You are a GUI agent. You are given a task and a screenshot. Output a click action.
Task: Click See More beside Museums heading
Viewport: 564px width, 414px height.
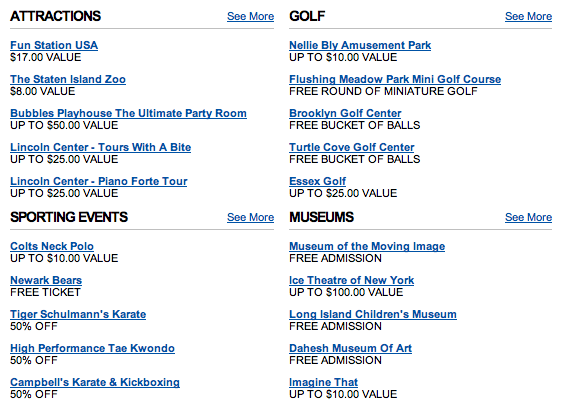528,218
